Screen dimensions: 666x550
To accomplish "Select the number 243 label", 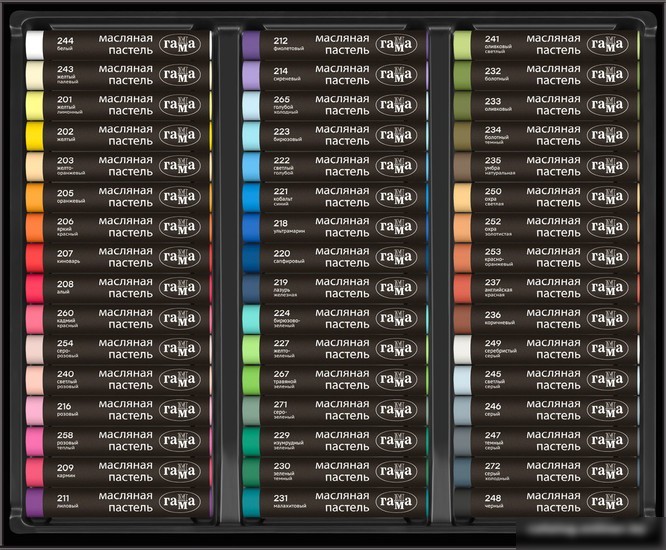I will point(65,69).
